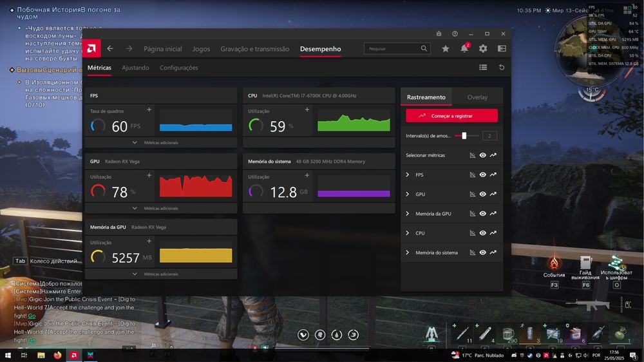Click trend line icon in FPS row
644x362 pixels.
(x=493, y=175)
